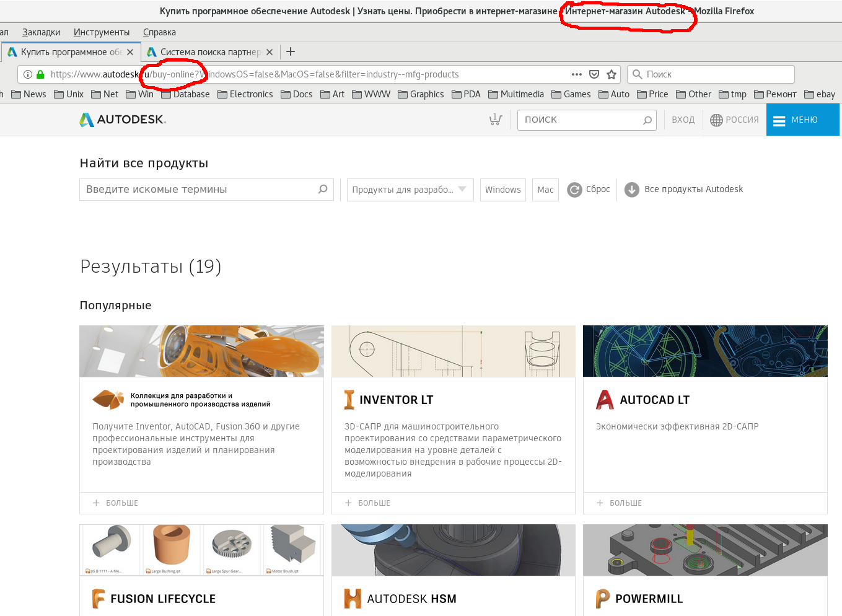Click the Fusion Lifecycle orange F icon
This screenshot has width=842, height=616.
pos(99,599)
